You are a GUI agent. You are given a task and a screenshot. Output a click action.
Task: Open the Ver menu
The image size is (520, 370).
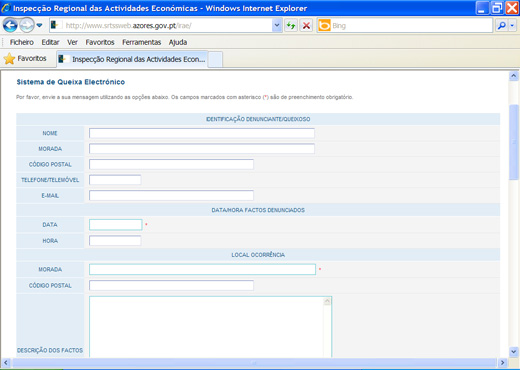[x=72, y=42]
